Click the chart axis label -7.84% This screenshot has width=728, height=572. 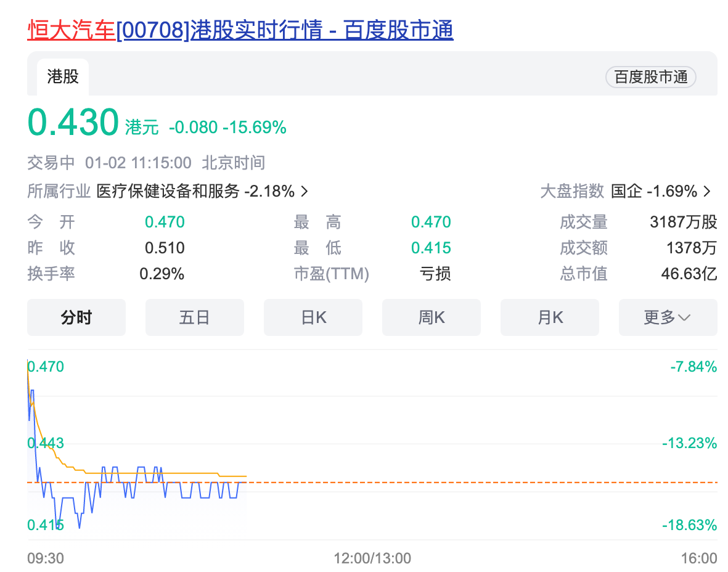coord(693,367)
